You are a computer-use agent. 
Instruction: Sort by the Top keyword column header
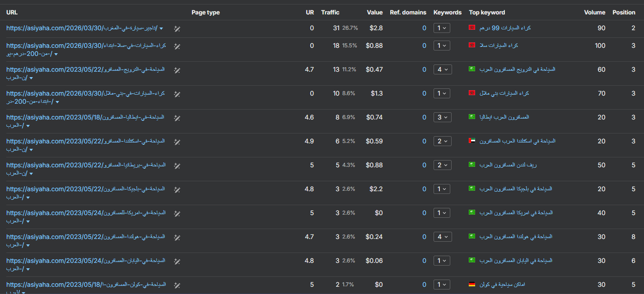[x=487, y=13]
